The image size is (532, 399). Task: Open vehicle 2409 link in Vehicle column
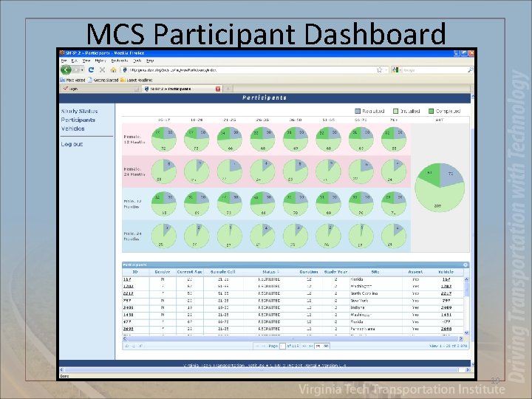446,307
